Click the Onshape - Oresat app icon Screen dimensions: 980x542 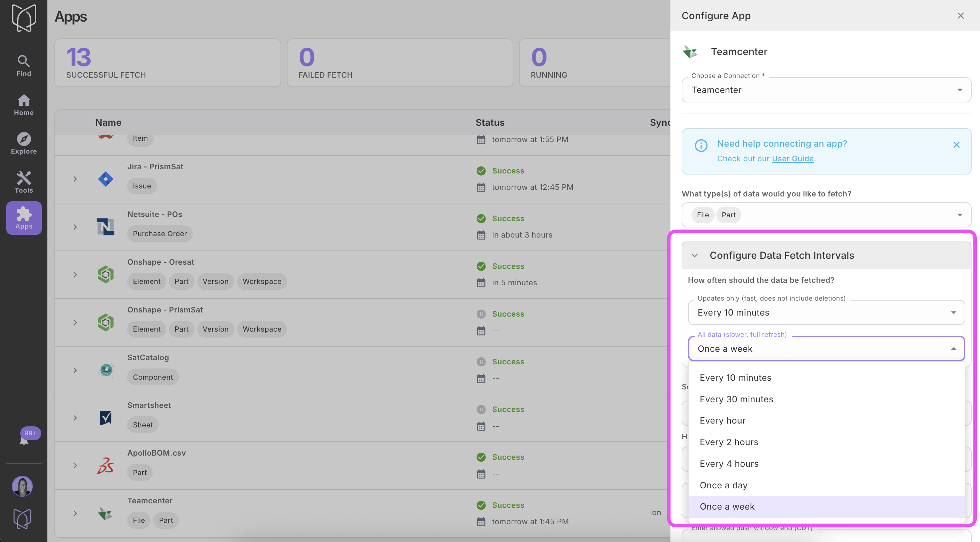[105, 274]
